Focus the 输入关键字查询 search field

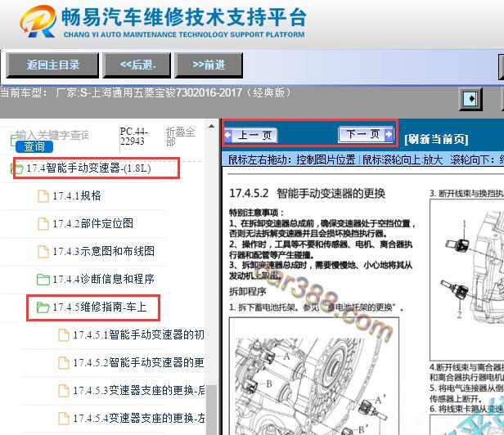coord(52,135)
